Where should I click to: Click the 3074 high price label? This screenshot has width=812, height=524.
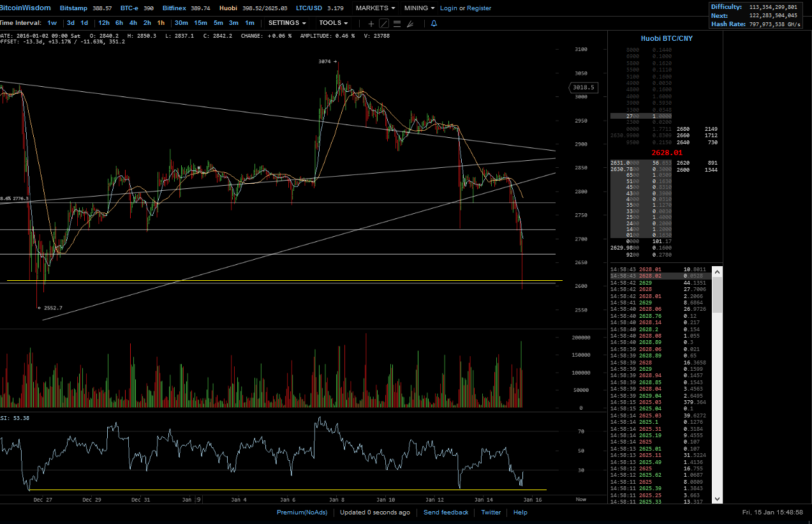point(326,62)
